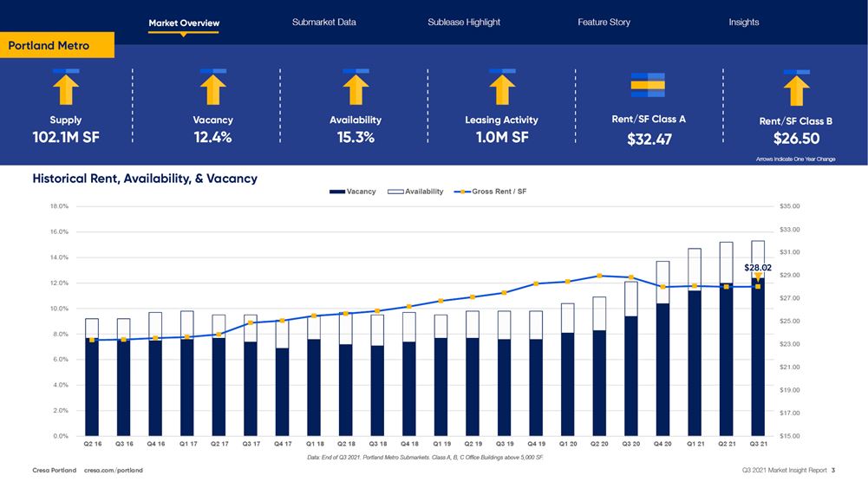Click the Availability up-arrow icon

tap(356, 88)
